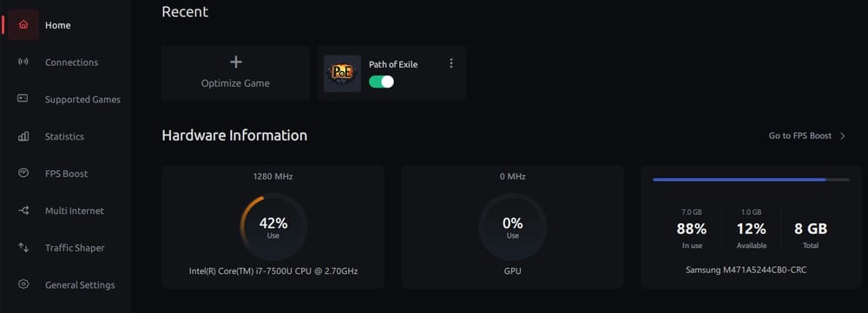Viewport: 868px width, 313px height.
Task: Click the Optimize Game button text
Action: 235,83
